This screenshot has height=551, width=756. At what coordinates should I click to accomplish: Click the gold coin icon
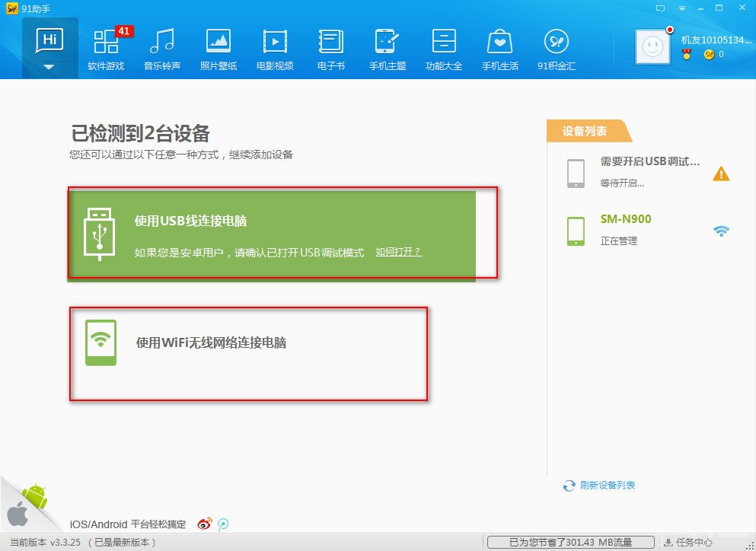[709, 55]
